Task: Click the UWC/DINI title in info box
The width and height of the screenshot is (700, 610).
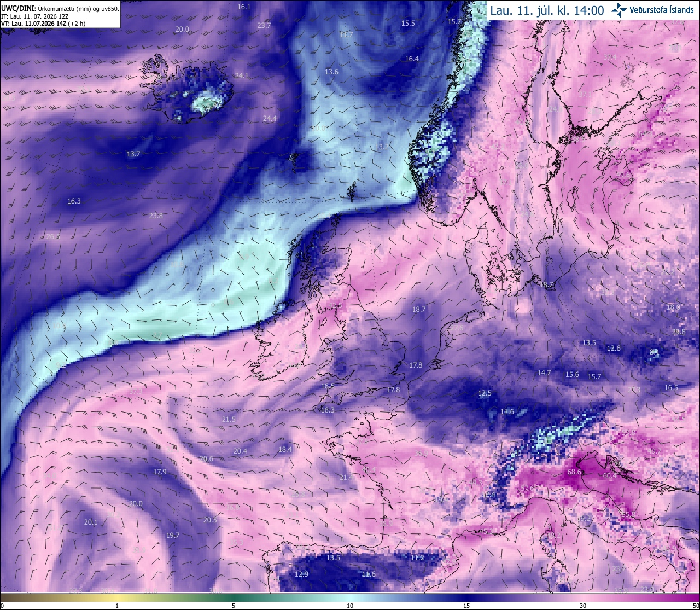Action: coord(19,9)
